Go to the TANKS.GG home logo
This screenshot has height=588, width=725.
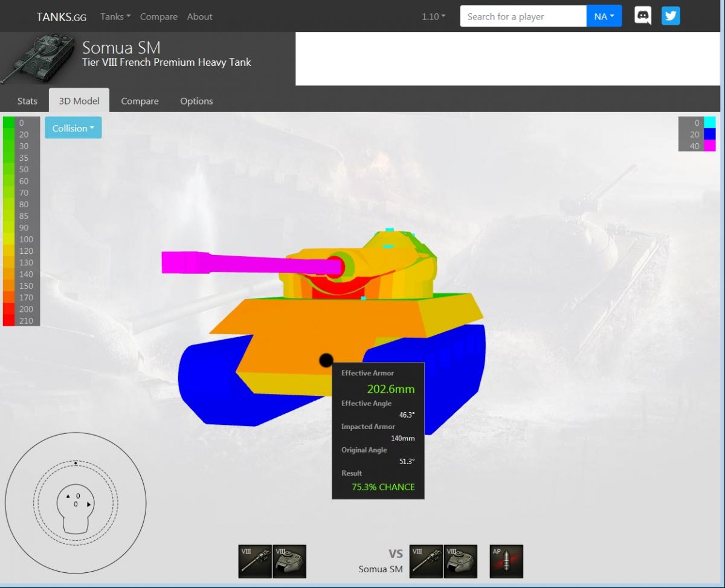[61, 17]
